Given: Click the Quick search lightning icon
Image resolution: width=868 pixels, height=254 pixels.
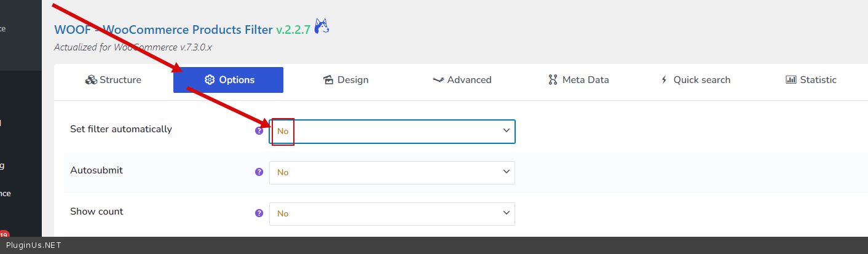Looking at the screenshot, I should 664,80.
